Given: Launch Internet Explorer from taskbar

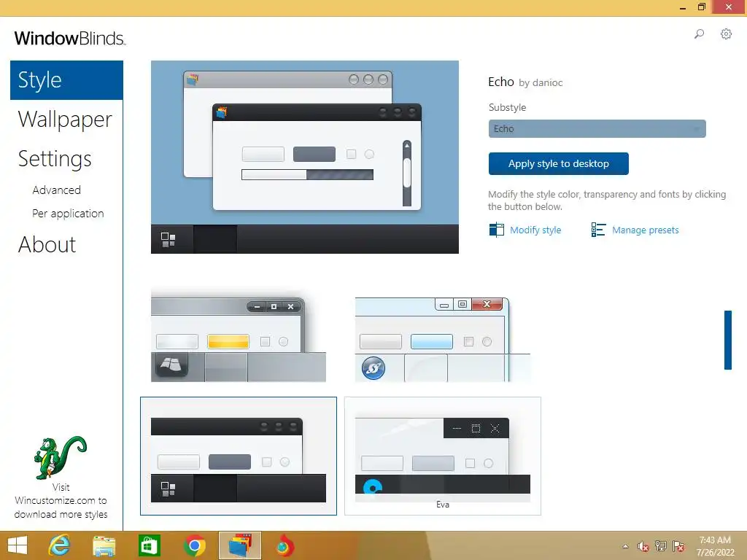Looking at the screenshot, I should pyautogui.click(x=60, y=545).
